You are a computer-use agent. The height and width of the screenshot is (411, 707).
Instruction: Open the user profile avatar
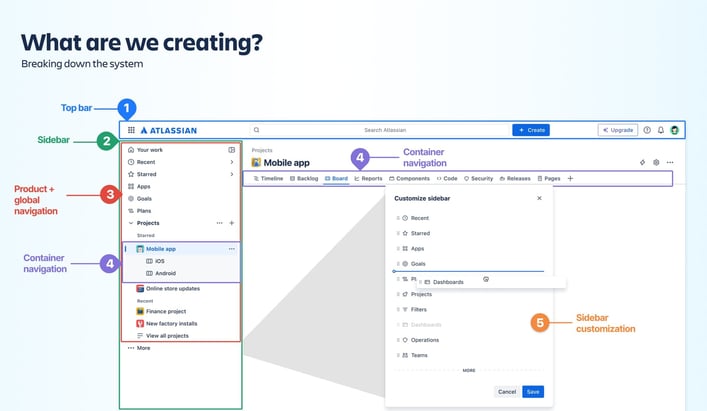point(675,130)
